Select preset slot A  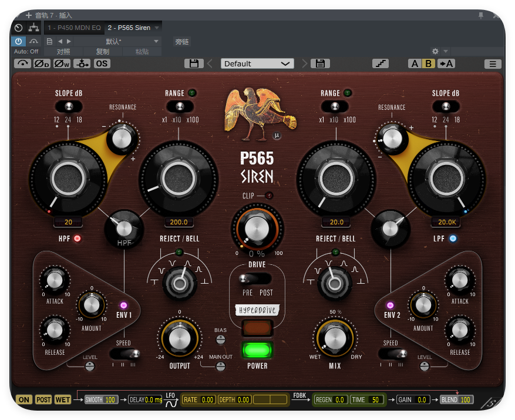415,63
